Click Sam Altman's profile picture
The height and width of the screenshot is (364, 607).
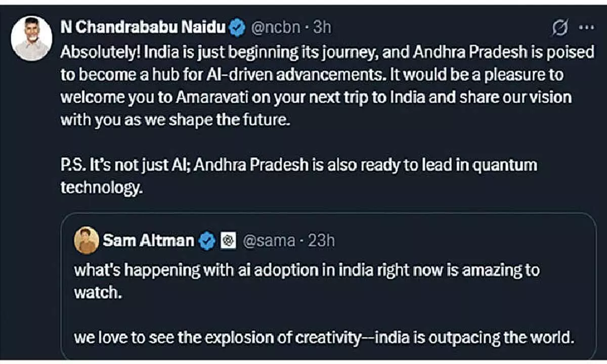click(86, 240)
